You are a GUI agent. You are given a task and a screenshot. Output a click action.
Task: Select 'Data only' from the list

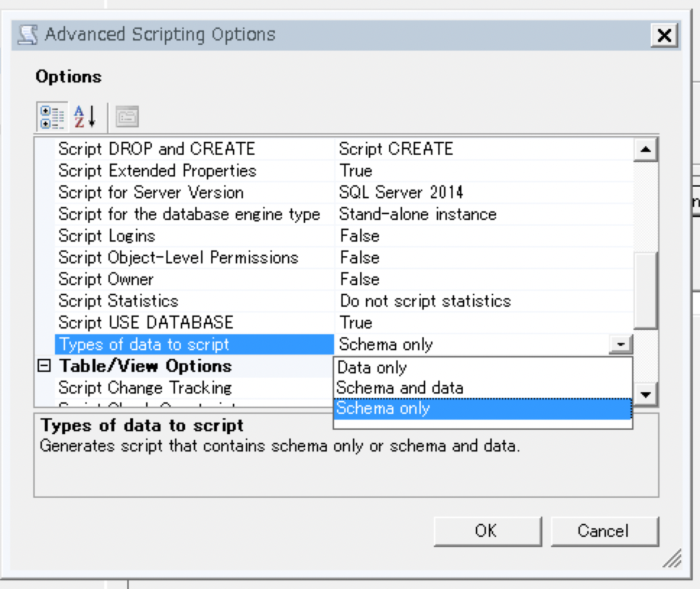tap(372, 368)
